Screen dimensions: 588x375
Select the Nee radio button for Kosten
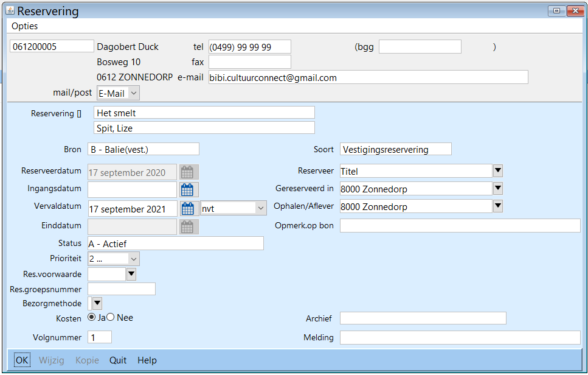pos(111,317)
